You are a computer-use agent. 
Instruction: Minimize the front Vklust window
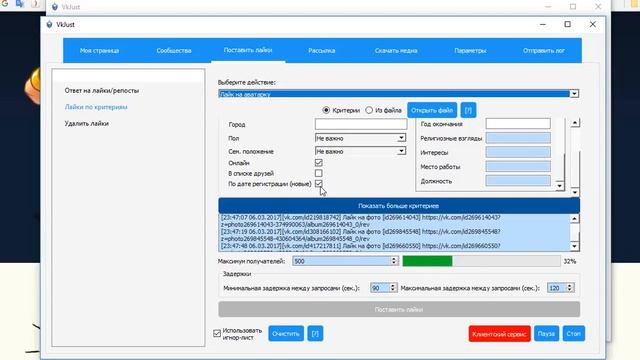[542, 24]
